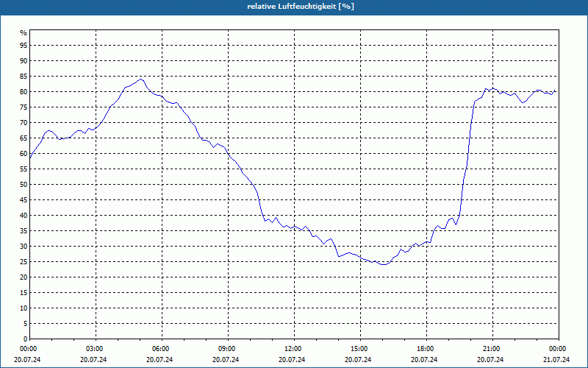Viewport: 588px width, 368px height.
Task: Pick the "18:00" x-axis time label
Action: [x=425, y=349]
